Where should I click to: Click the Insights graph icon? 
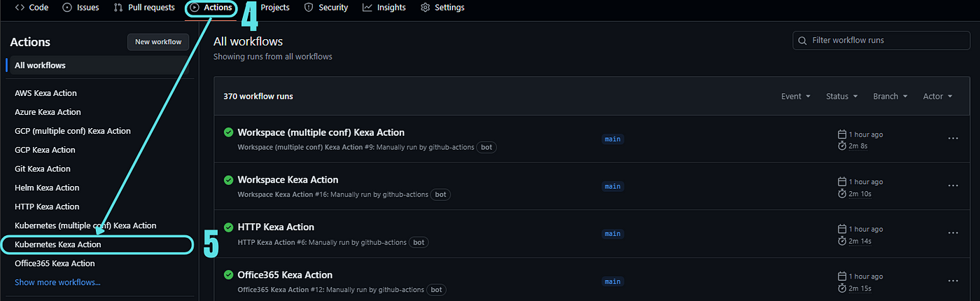coord(367,7)
